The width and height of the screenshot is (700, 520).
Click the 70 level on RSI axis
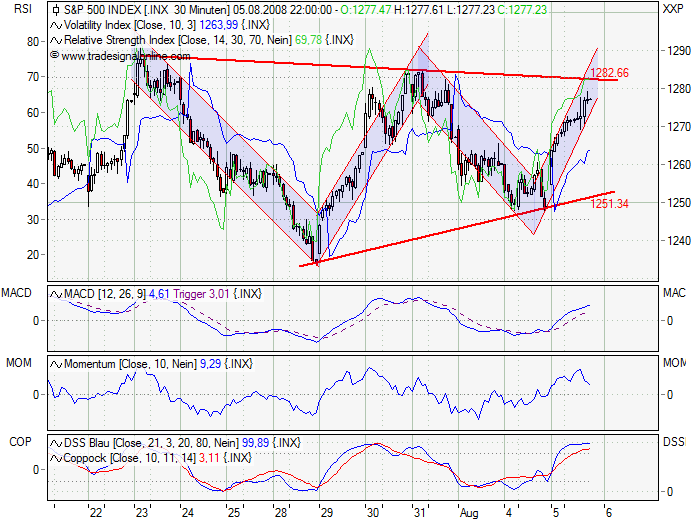[x=33, y=77]
